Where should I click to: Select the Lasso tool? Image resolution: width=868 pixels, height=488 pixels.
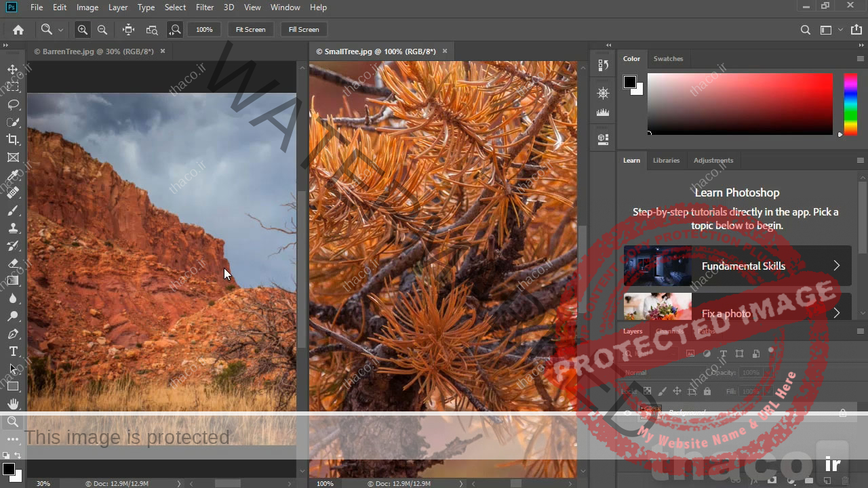tap(13, 104)
